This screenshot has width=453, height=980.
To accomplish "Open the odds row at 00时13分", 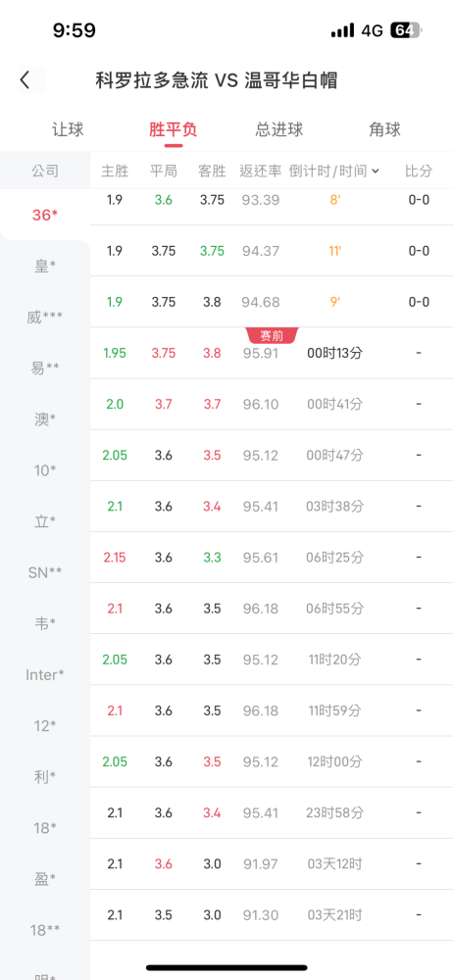I will [x=272, y=353].
